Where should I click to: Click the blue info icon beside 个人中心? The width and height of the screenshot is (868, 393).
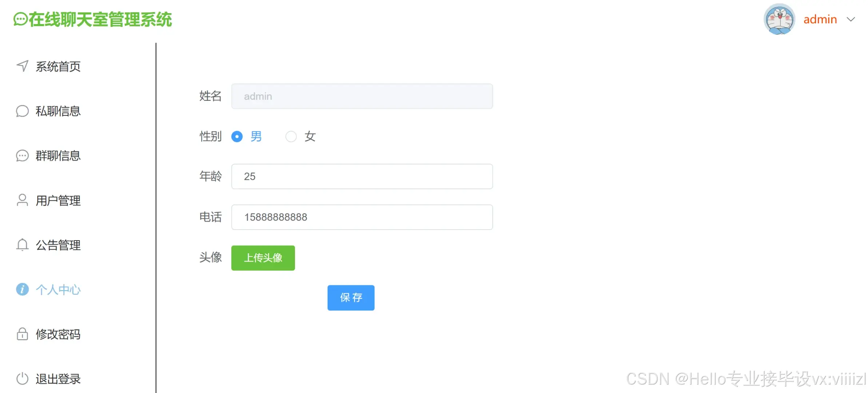tap(22, 289)
